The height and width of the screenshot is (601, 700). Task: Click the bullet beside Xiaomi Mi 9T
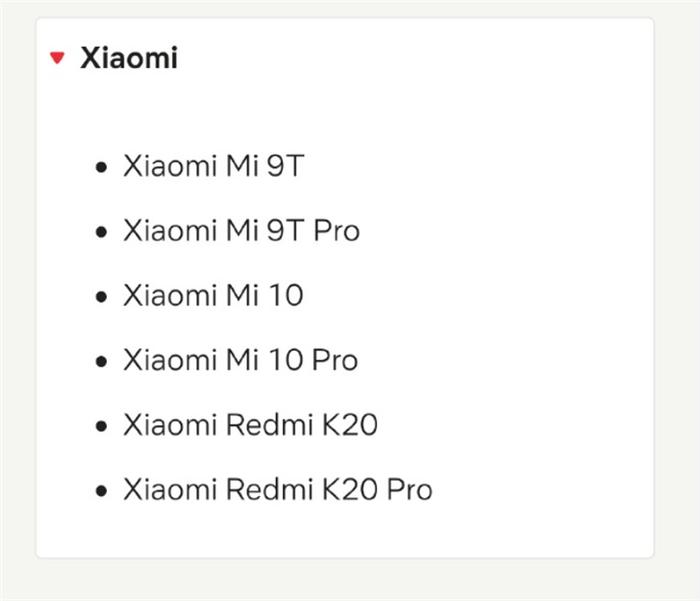[x=101, y=167]
